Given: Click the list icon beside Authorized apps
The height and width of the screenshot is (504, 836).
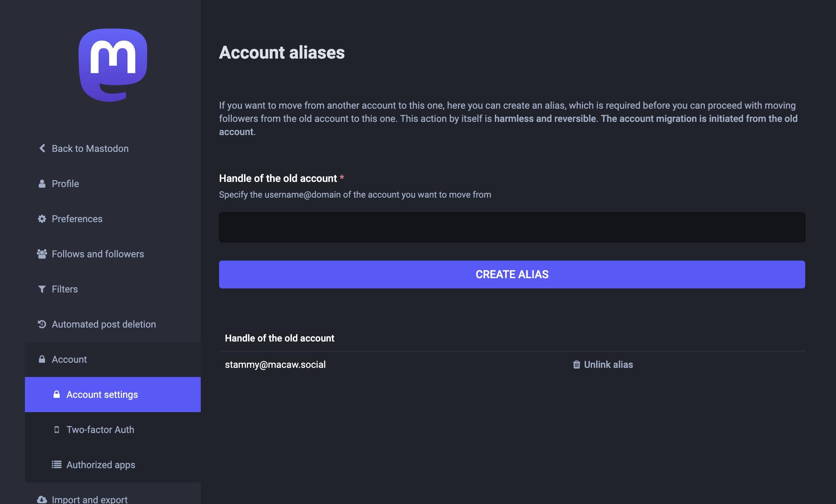Looking at the screenshot, I should pyautogui.click(x=56, y=465).
